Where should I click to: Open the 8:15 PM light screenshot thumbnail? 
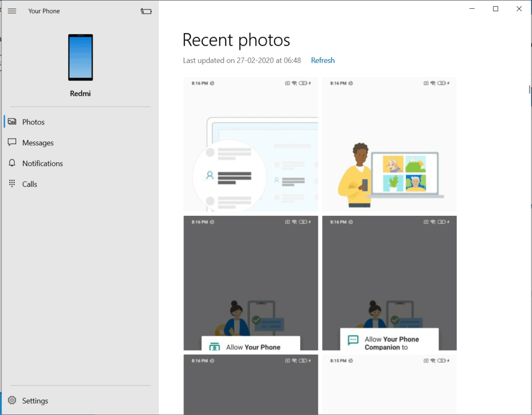pyautogui.click(x=389, y=384)
